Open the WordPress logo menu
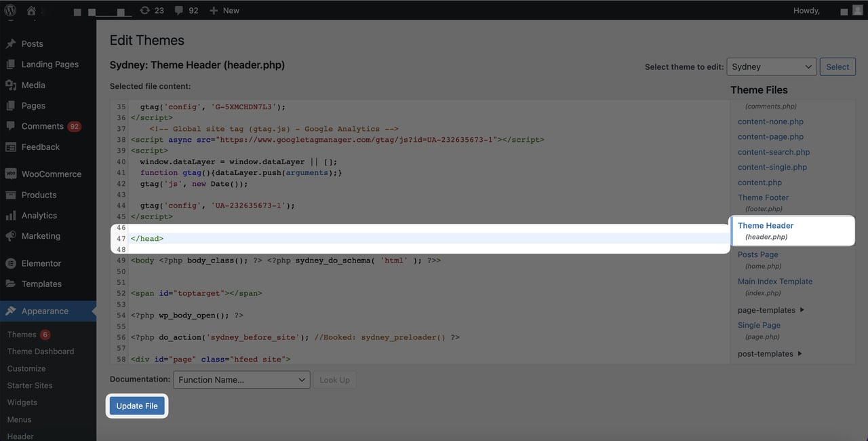Image resolution: width=868 pixels, height=441 pixels. point(10,10)
